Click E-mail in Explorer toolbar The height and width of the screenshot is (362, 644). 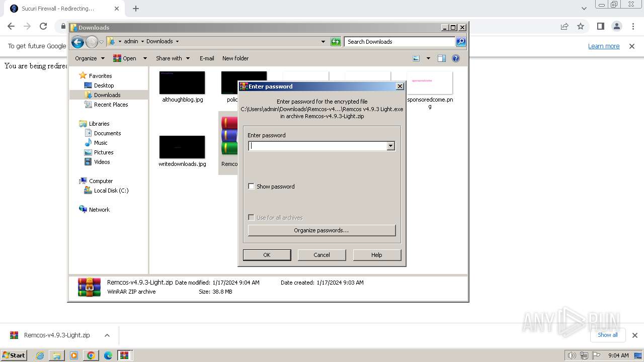(x=207, y=58)
